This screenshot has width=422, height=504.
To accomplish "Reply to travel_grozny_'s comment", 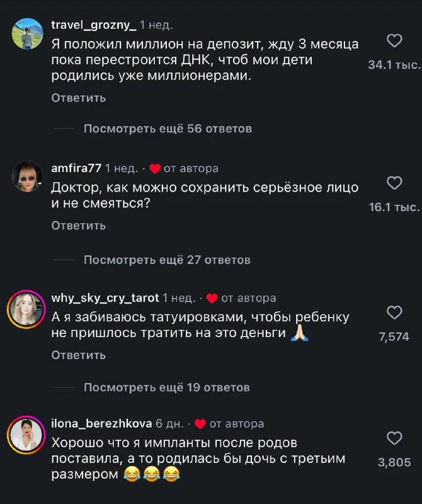I will [78, 98].
